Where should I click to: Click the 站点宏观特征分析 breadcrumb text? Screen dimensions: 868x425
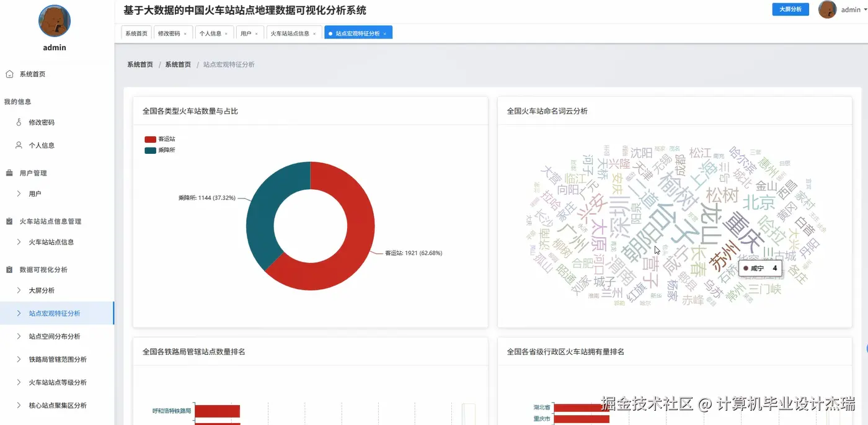(x=229, y=65)
